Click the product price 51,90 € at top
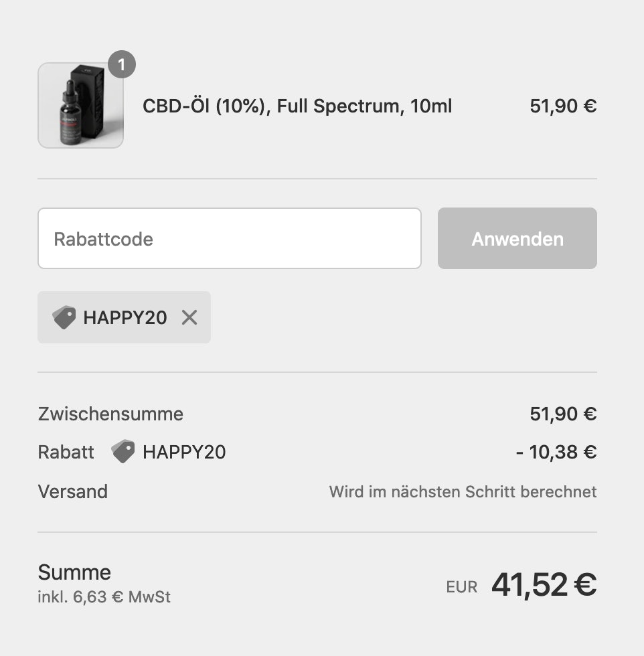The height and width of the screenshot is (656, 644). click(x=562, y=106)
